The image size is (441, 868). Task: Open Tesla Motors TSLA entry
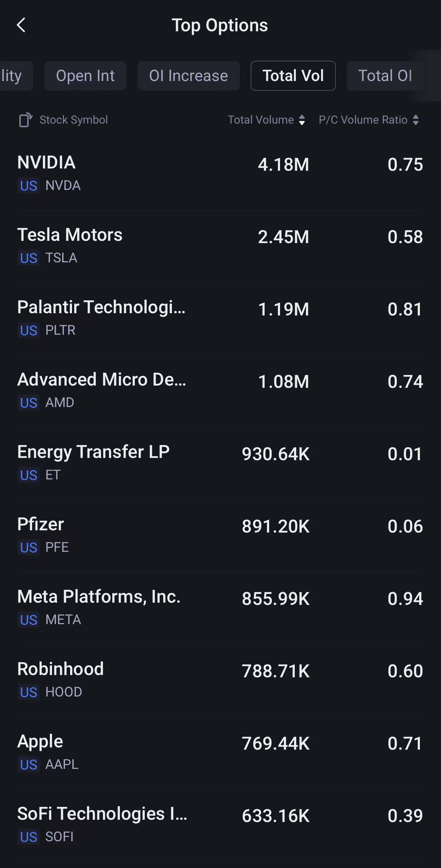coord(220,246)
